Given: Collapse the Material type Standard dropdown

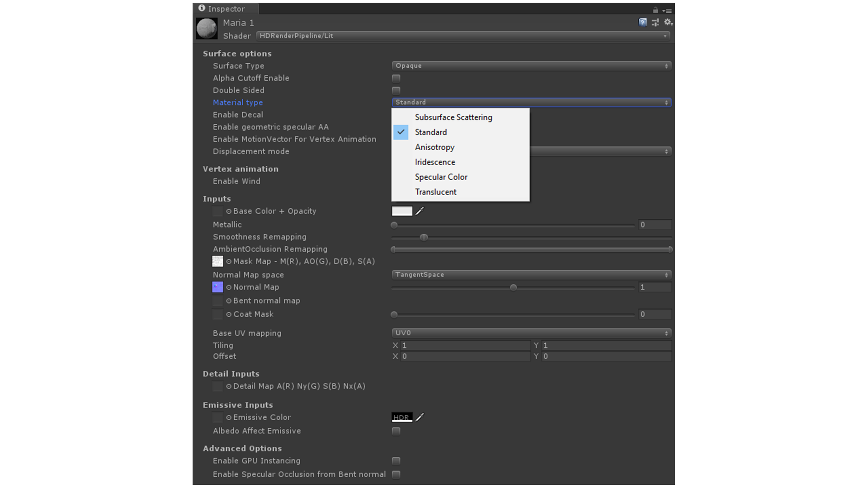Looking at the screenshot, I should coord(531,102).
